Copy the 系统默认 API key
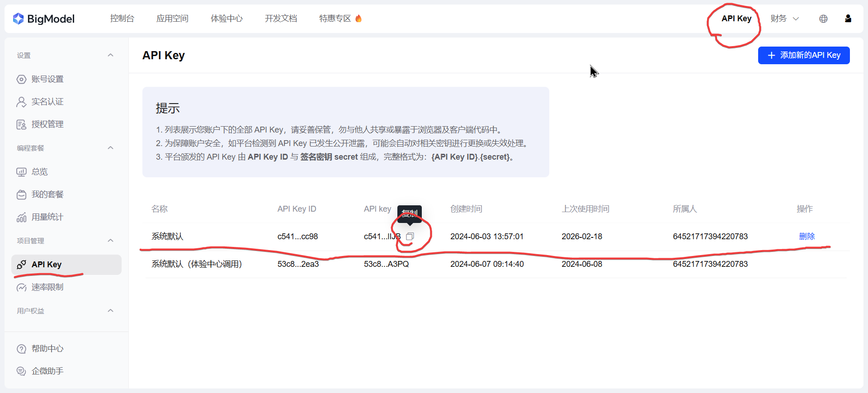The height and width of the screenshot is (393, 868). [x=410, y=237]
